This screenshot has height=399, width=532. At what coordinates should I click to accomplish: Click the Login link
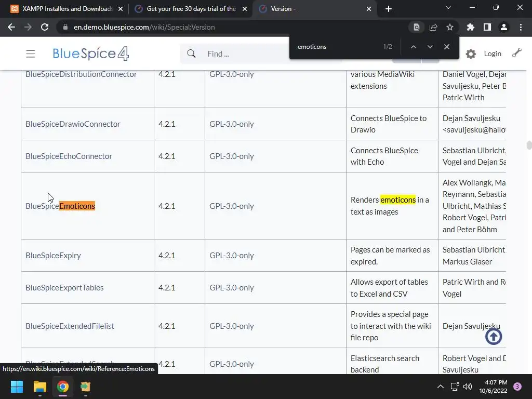coord(493,54)
